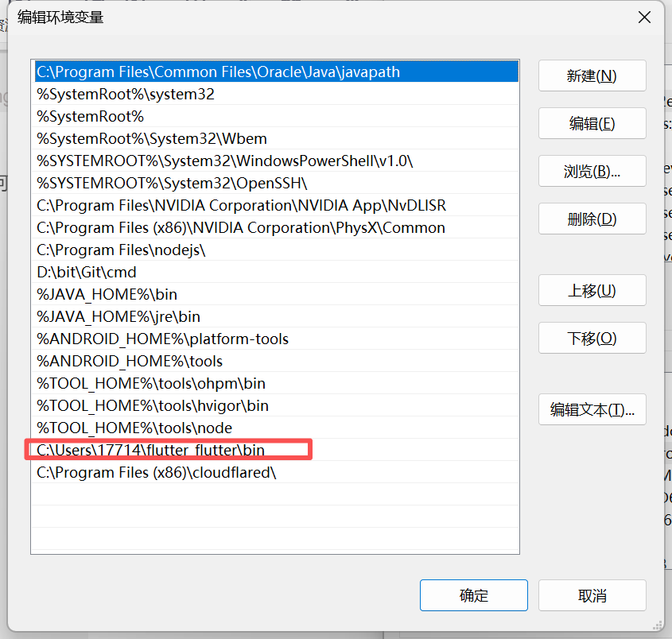
Task: Select %SystemRoot%\system32 entry
Action: coord(275,94)
